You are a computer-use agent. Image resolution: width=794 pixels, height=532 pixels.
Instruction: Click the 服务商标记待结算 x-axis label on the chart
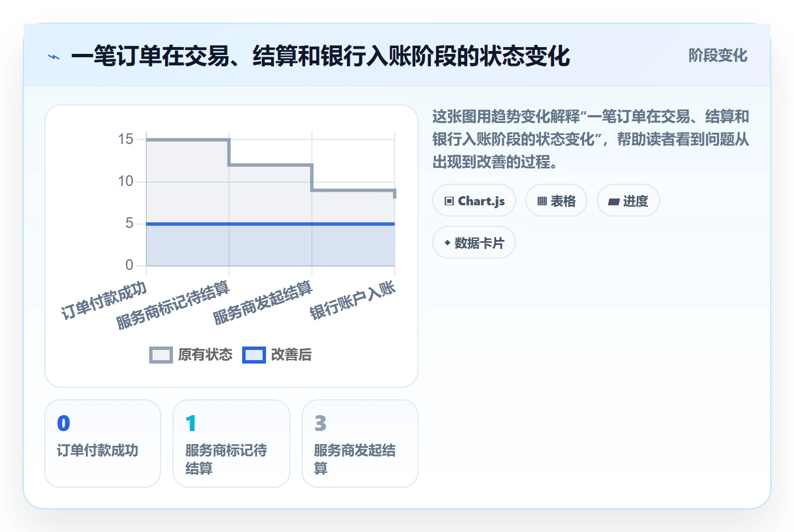point(173,305)
